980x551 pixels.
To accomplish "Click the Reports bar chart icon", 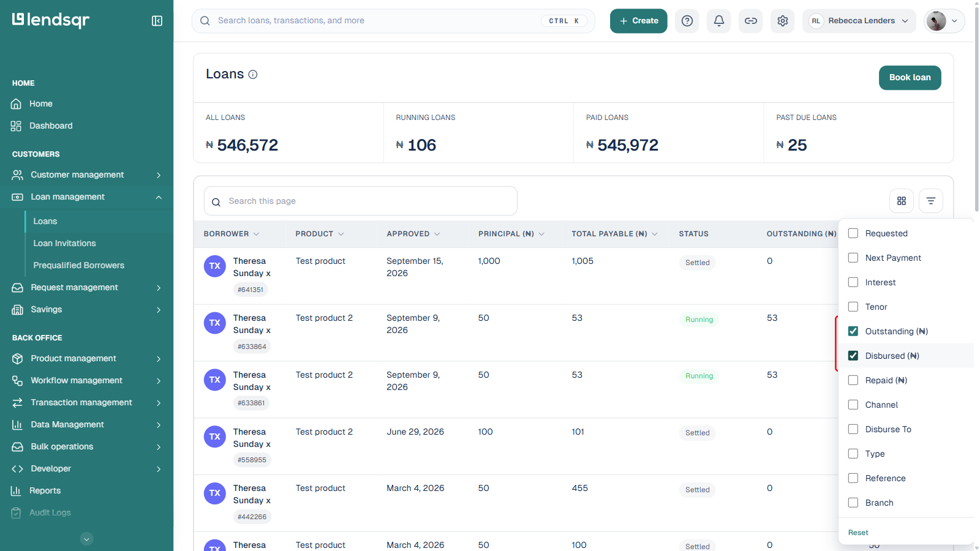I will 17,491.
